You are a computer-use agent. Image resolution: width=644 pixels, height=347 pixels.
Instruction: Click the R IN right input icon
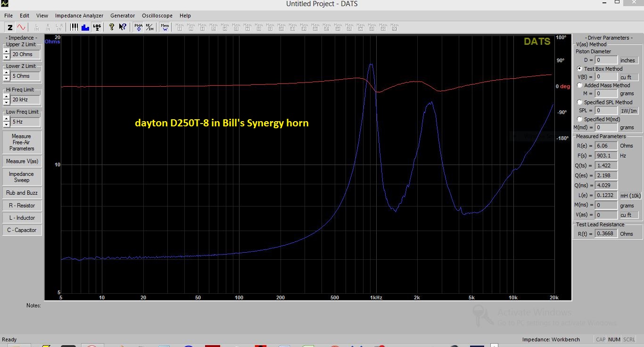point(48,27)
